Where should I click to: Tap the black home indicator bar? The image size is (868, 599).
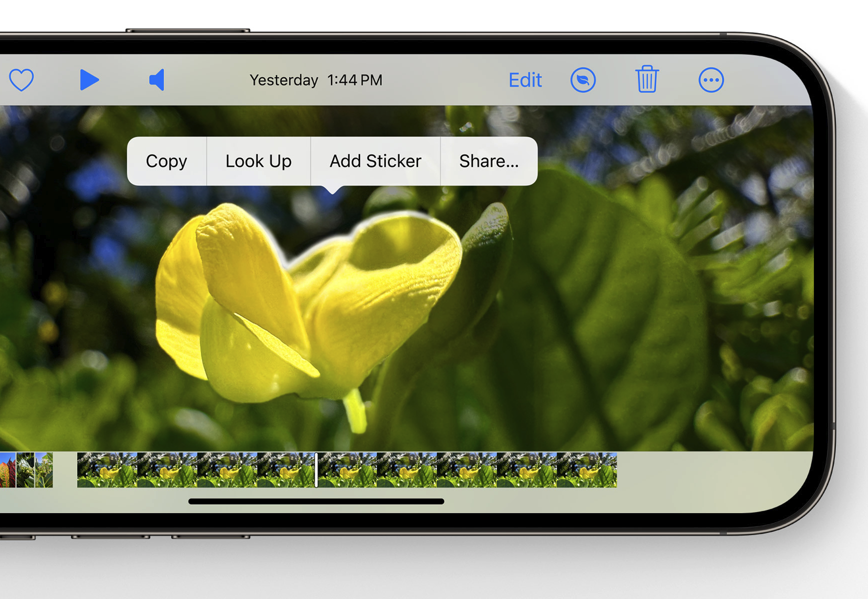tap(316, 501)
